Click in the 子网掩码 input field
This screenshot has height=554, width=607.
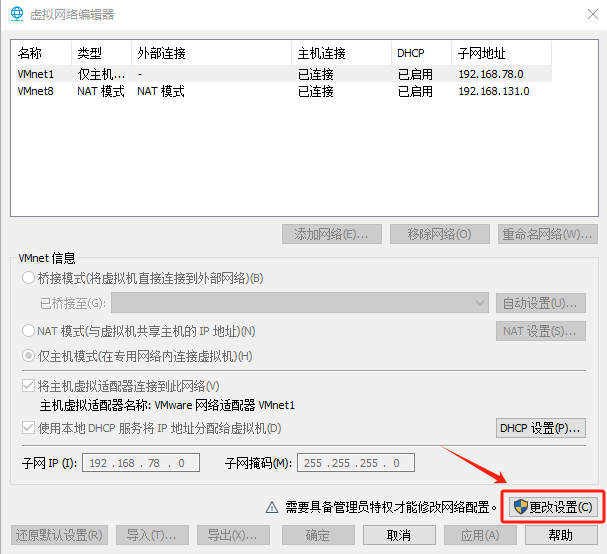(x=356, y=463)
